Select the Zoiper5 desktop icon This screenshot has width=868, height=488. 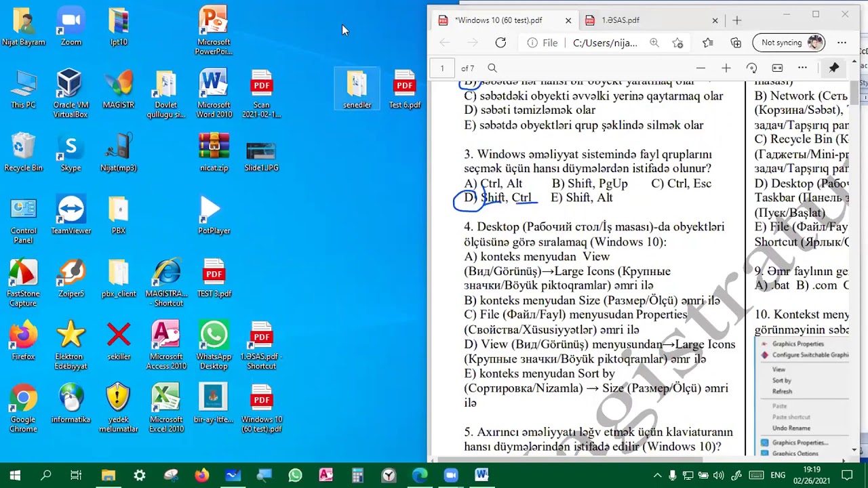pyautogui.click(x=71, y=278)
